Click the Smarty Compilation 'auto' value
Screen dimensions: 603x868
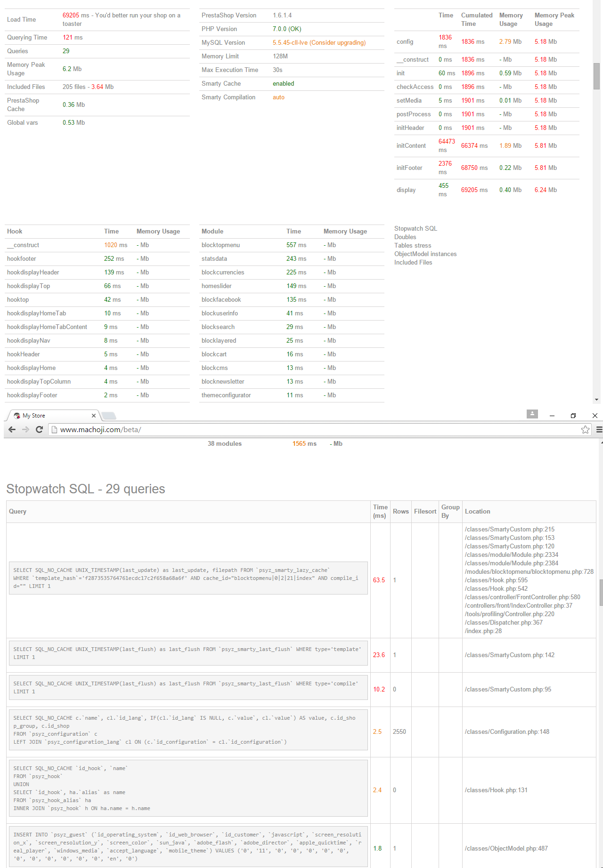tap(278, 97)
